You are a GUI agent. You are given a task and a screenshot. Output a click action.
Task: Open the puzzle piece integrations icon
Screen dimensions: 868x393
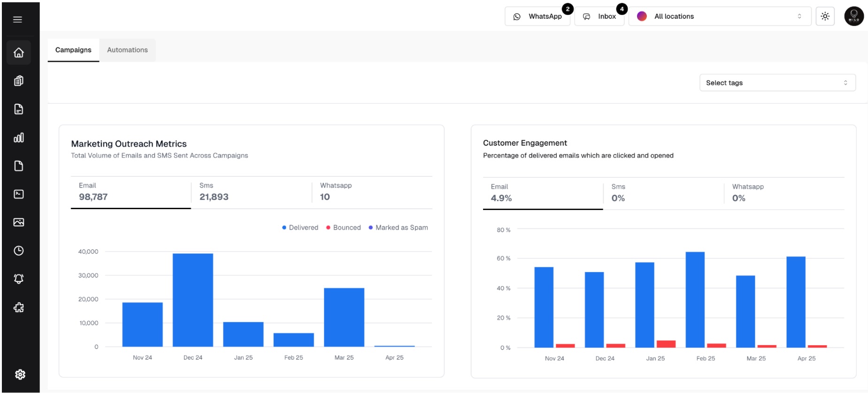click(x=19, y=308)
